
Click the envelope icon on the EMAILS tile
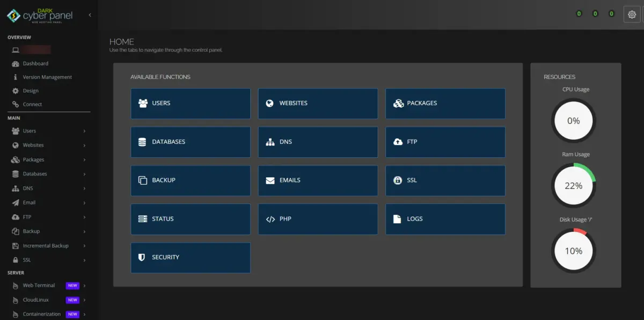point(270,180)
